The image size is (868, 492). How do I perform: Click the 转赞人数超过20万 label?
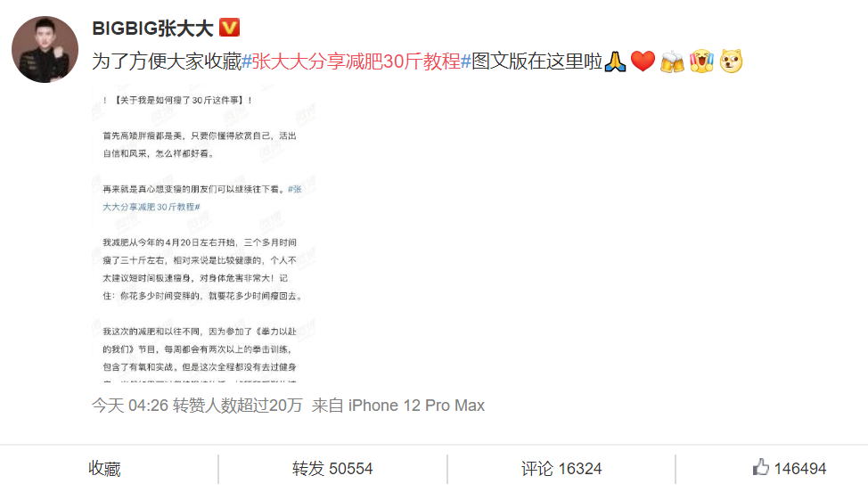coord(237,406)
